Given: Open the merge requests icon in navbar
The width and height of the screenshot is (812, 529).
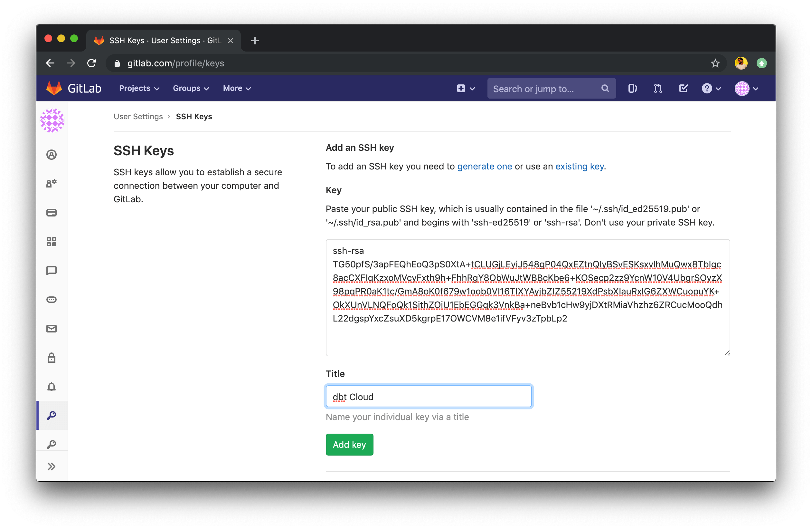Looking at the screenshot, I should pos(657,88).
